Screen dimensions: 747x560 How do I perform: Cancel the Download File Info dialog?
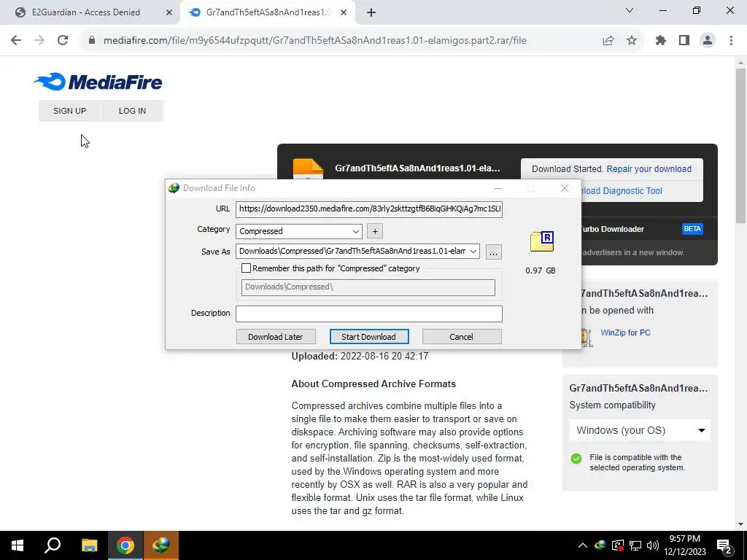tap(462, 337)
